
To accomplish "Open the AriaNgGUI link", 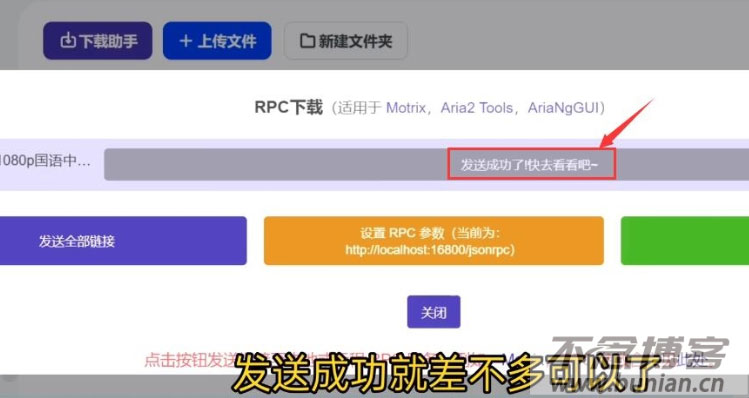I will pos(563,108).
